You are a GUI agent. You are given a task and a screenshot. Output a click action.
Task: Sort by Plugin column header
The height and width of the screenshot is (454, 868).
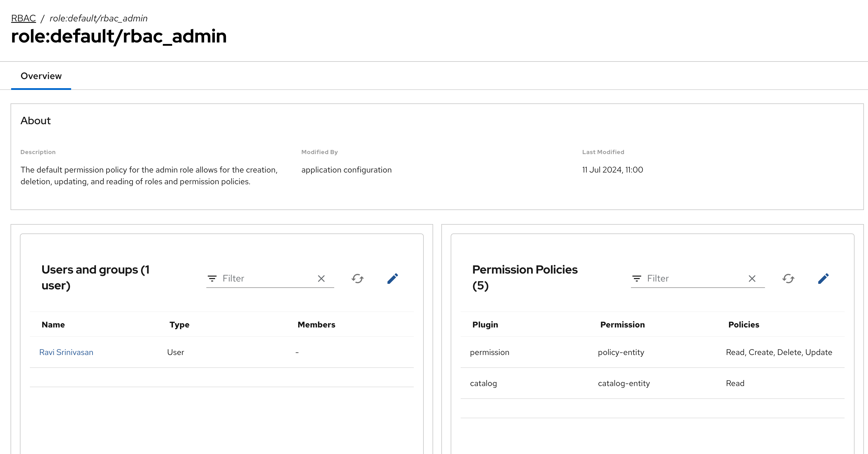pos(485,325)
